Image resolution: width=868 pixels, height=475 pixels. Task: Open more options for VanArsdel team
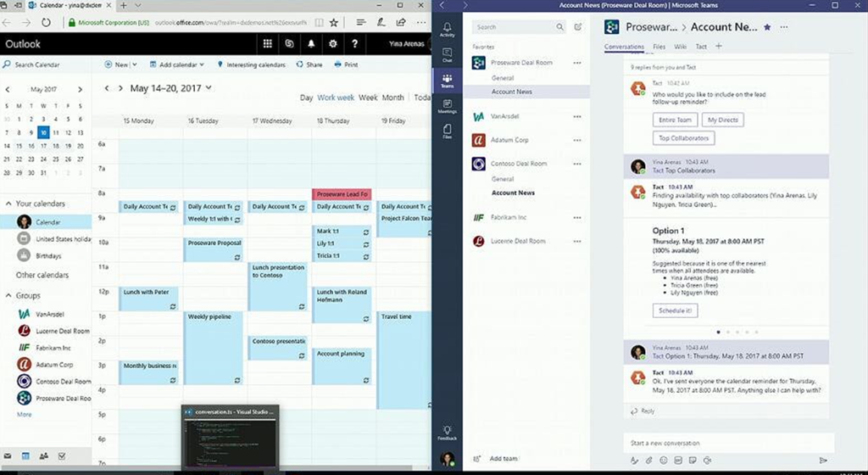(x=577, y=116)
